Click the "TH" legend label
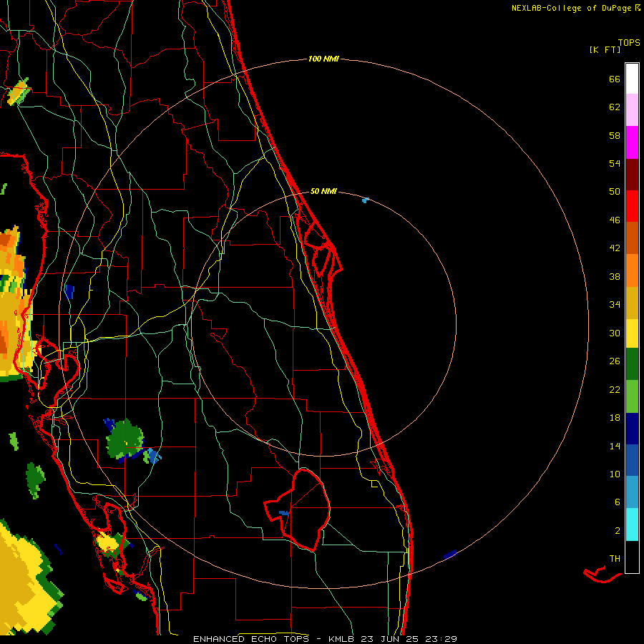644x644 pixels. [615, 558]
